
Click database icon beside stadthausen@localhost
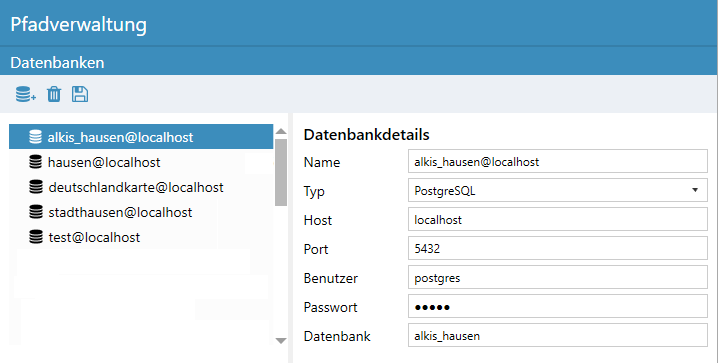tap(36, 212)
